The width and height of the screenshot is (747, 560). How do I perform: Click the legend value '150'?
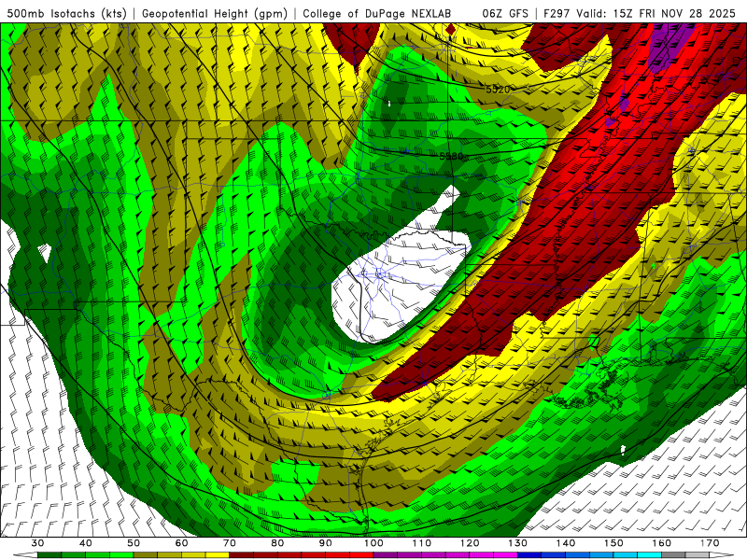tap(614, 543)
